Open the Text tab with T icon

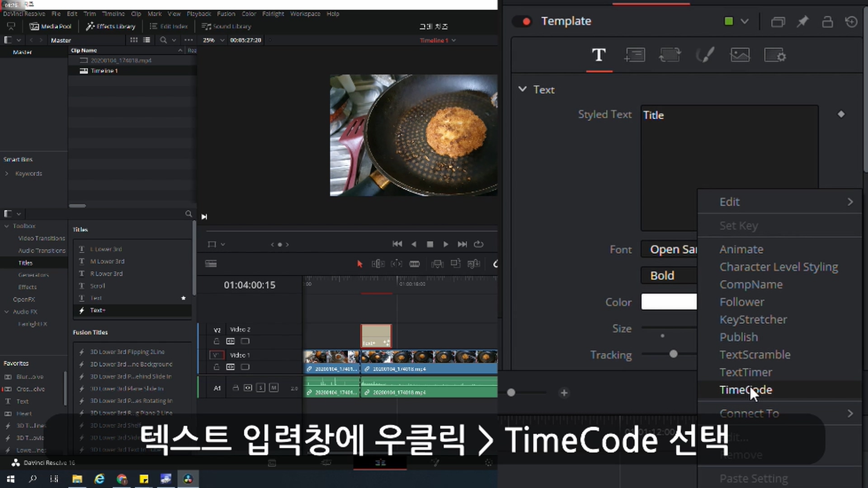coord(599,55)
